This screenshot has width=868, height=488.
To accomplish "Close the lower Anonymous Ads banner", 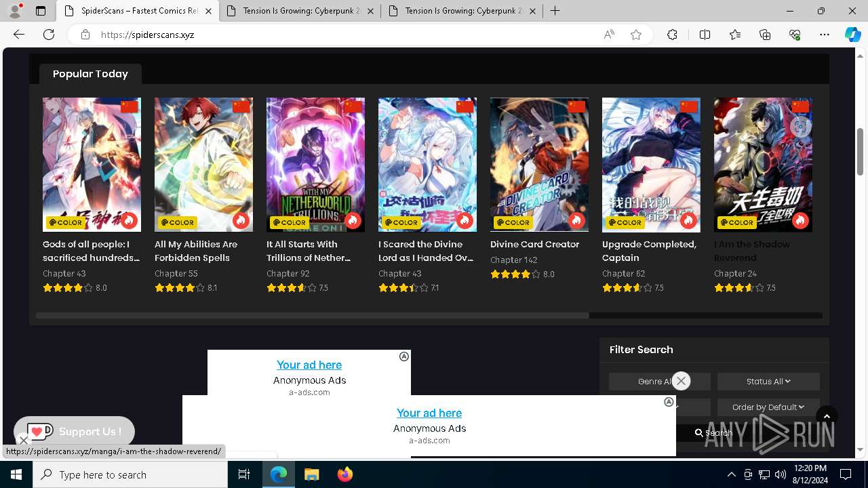I will coord(669,402).
